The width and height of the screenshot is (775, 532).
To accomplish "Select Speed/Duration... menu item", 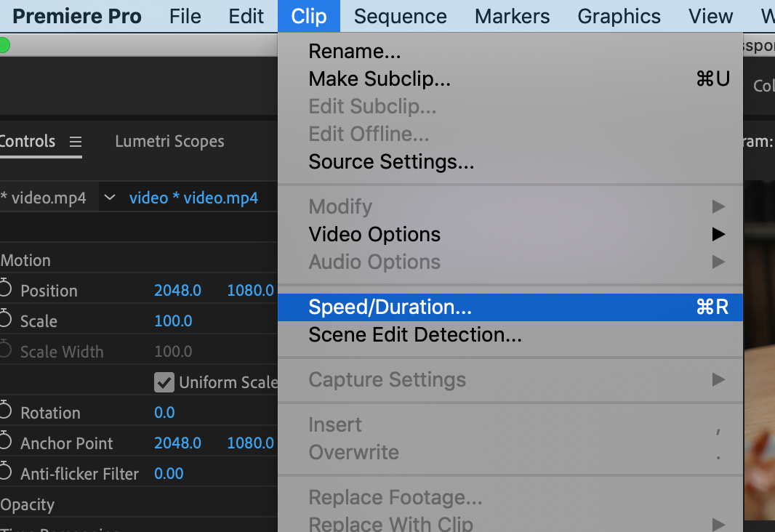I will (510, 307).
